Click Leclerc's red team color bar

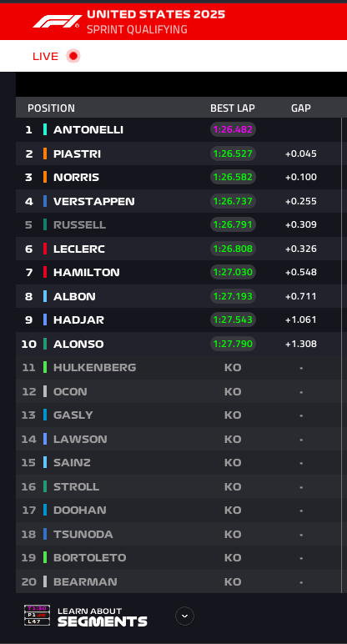coord(45,249)
